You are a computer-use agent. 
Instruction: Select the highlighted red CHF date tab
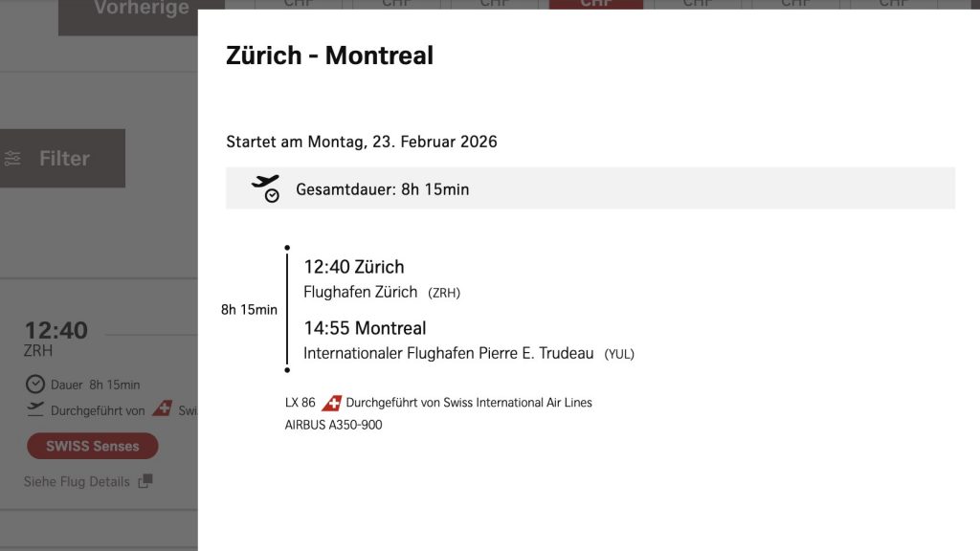tap(596, 5)
